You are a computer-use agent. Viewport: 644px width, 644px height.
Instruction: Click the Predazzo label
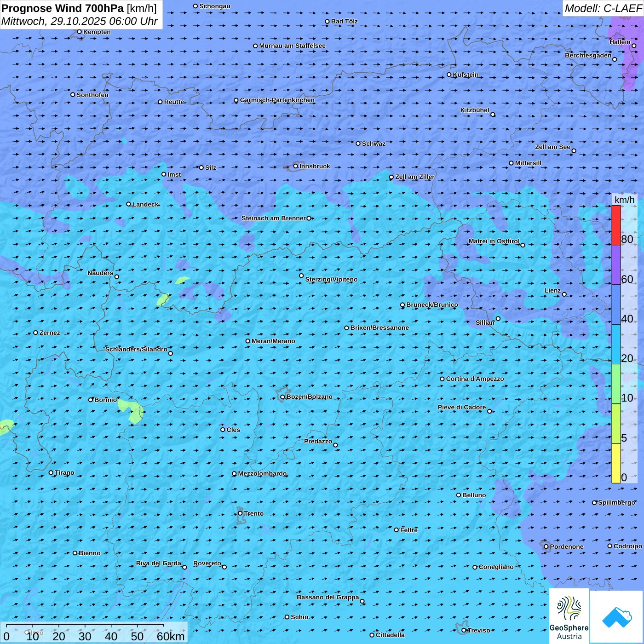click(x=318, y=441)
